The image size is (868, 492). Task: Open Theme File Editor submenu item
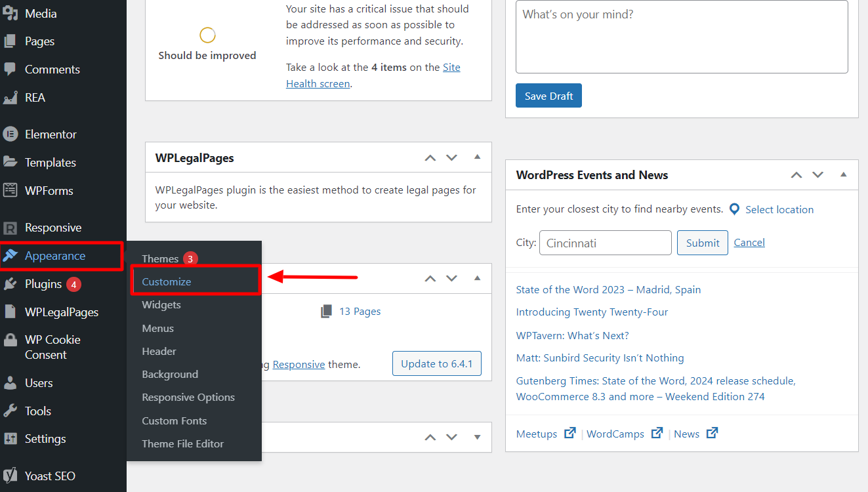click(x=183, y=443)
